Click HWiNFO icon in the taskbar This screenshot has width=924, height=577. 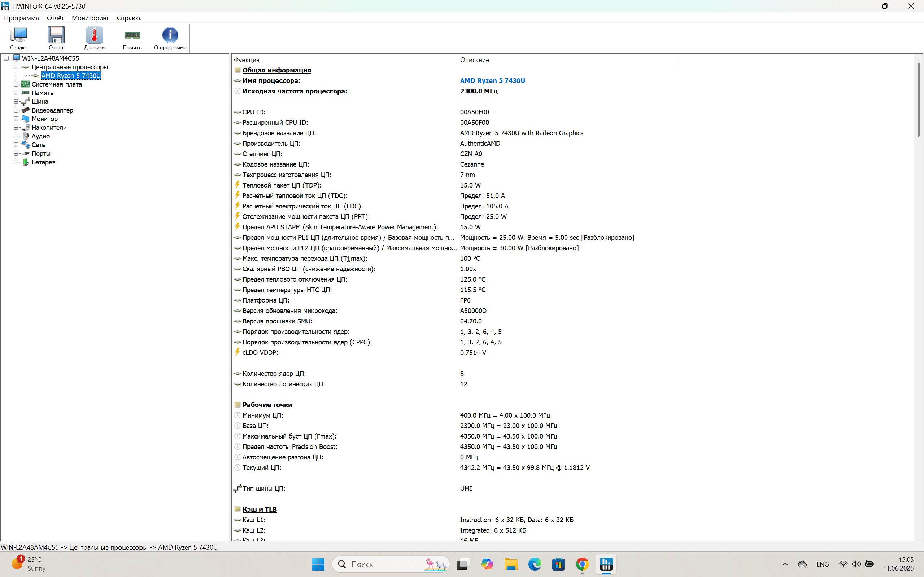[x=606, y=564]
